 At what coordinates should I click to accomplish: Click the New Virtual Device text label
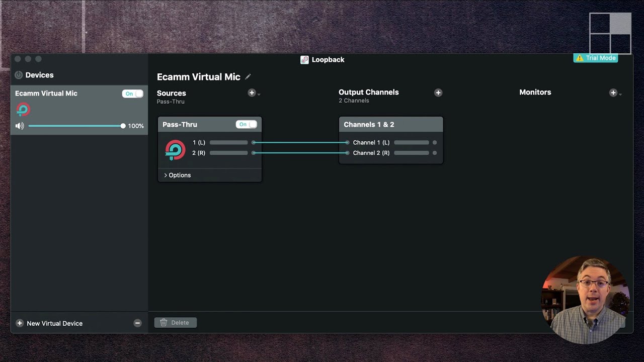(x=55, y=323)
